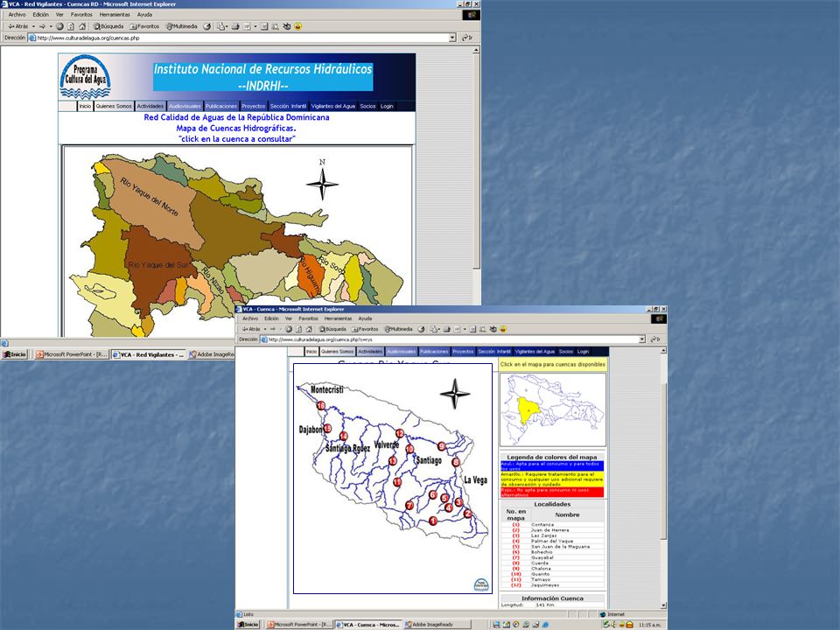Expand Atrás history dropdown arrow in Cuenca window
Screen dimensions: 840x630
[264, 329]
